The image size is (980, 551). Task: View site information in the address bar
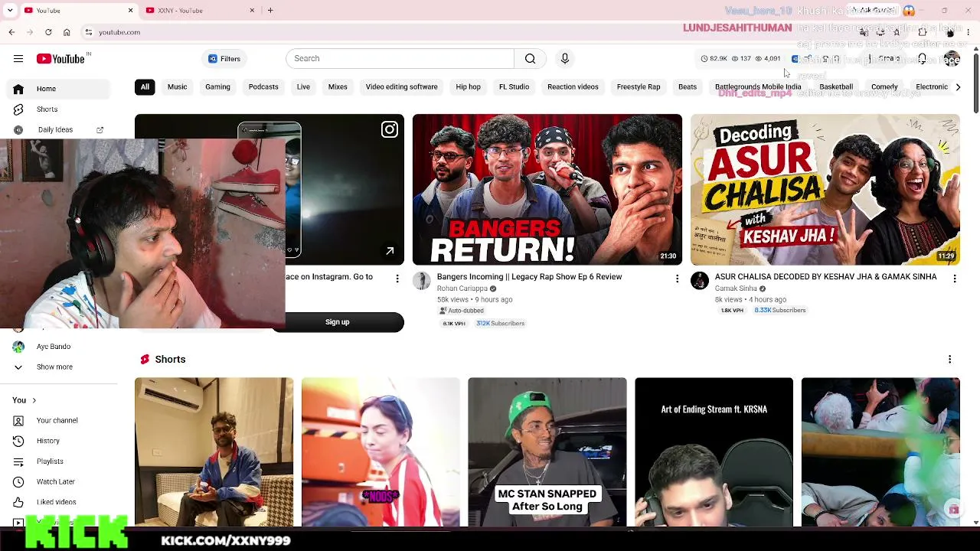pyautogui.click(x=89, y=32)
